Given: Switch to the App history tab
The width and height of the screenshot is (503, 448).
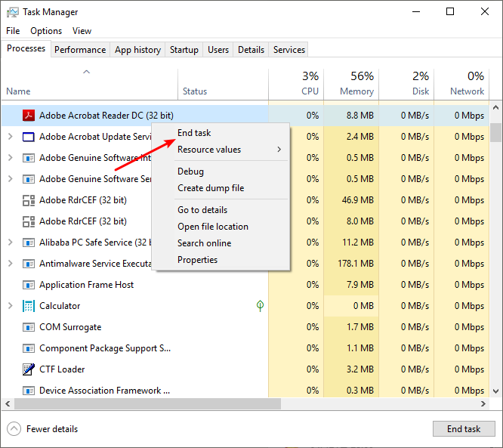Looking at the screenshot, I should [137, 50].
